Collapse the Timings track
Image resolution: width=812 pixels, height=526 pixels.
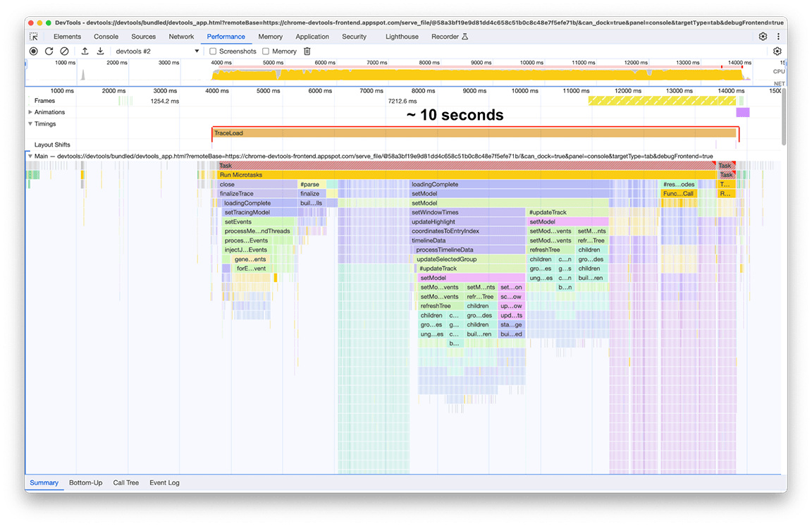[x=31, y=122]
